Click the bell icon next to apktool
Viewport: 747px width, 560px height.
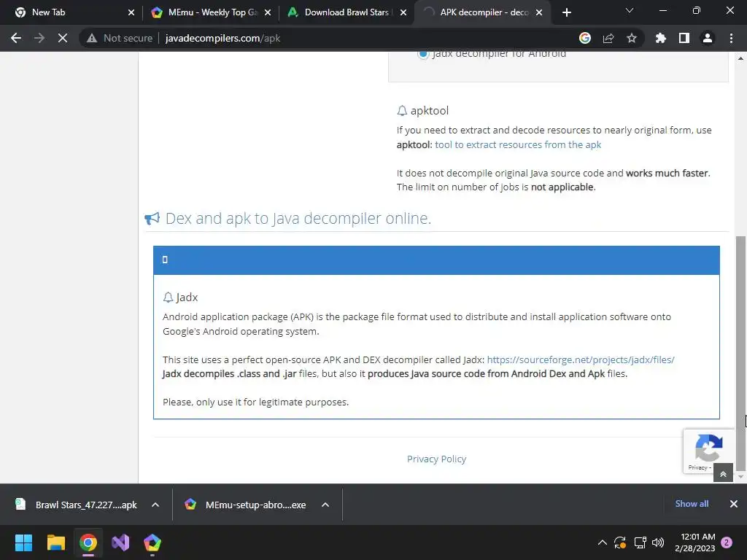point(402,111)
